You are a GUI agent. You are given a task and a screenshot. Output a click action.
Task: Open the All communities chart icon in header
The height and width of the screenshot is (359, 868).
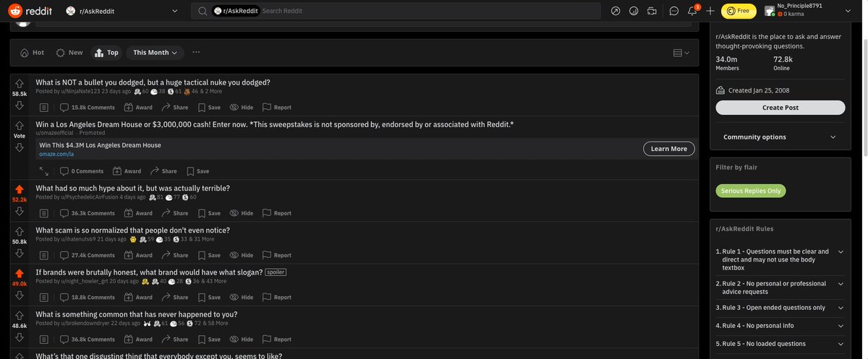click(634, 11)
